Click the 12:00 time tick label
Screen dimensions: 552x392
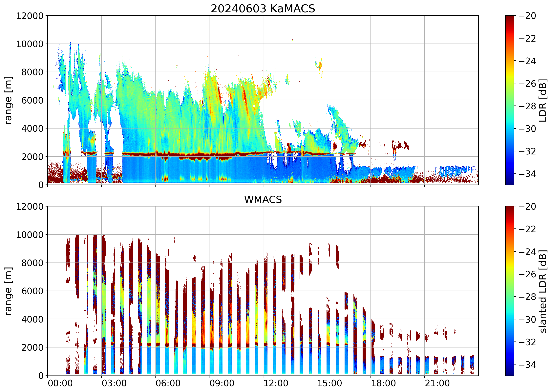click(276, 383)
